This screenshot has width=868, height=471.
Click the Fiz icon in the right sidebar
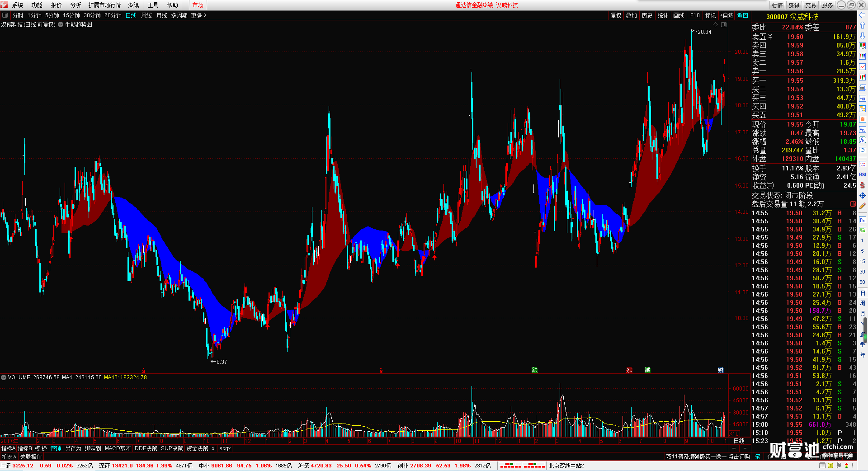(x=863, y=130)
